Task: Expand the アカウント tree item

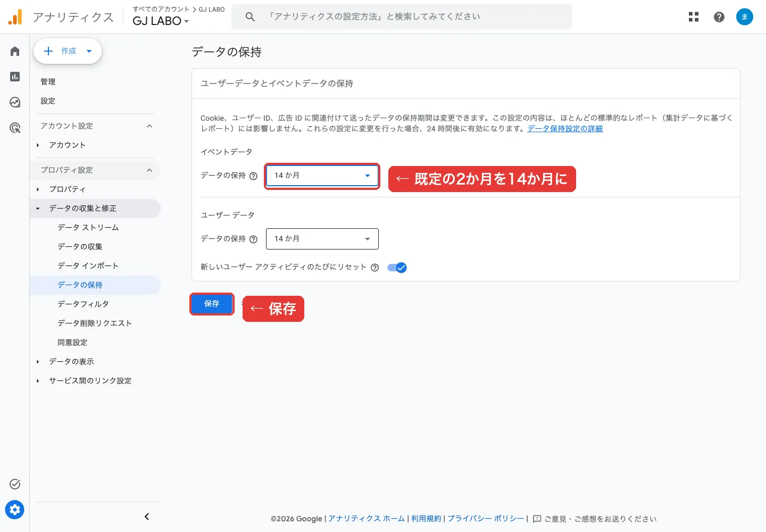Action: click(38, 145)
